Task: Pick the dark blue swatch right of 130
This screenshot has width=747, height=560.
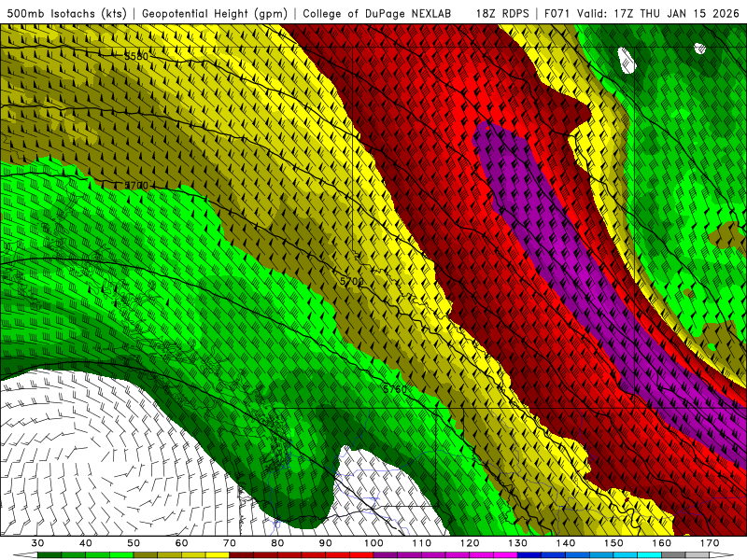Action: [x=529, y=555]
